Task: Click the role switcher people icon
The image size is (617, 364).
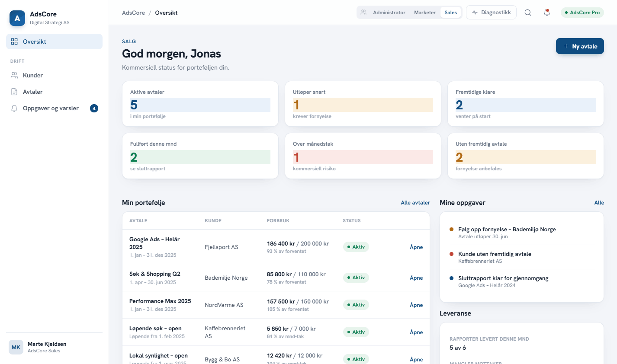Action: (363, 13)
